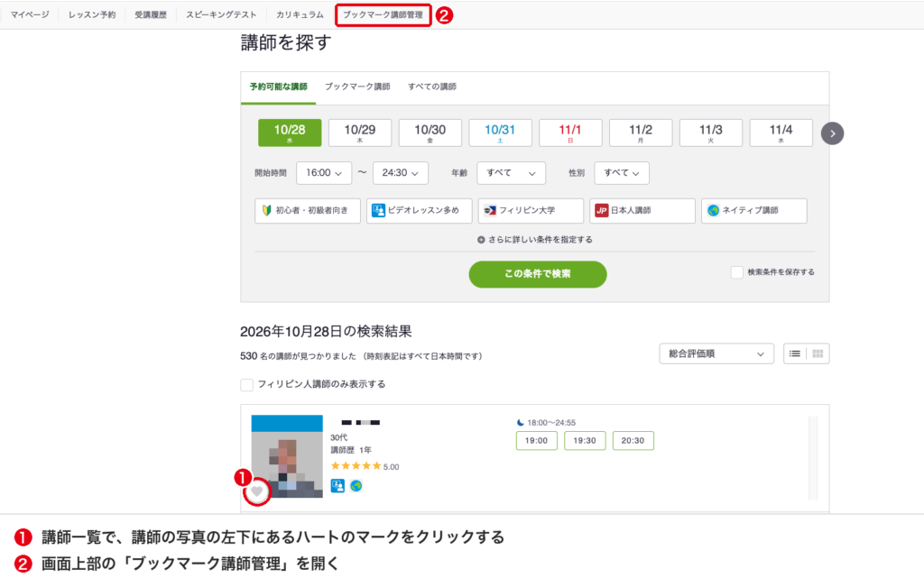This screenshot has width=924, height=587.
Task: Expand さらに詳しい条件を指定する
Action: (x=535, y=240)
